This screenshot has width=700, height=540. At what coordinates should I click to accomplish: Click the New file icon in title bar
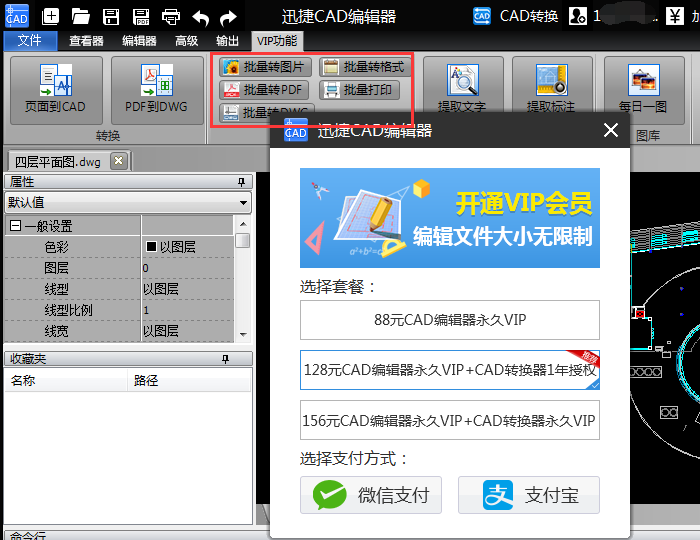click(50, 17)
